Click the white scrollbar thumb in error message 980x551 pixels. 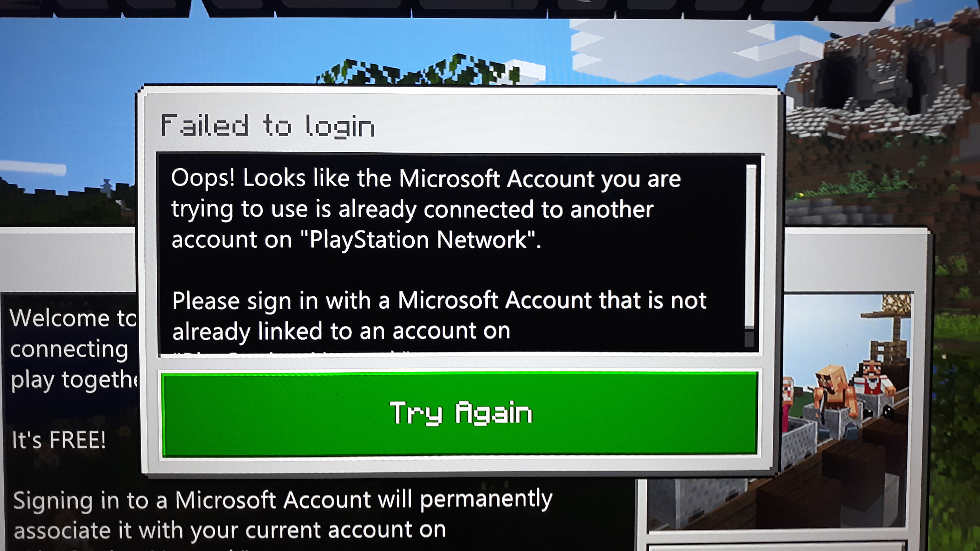tap(751, 246)
